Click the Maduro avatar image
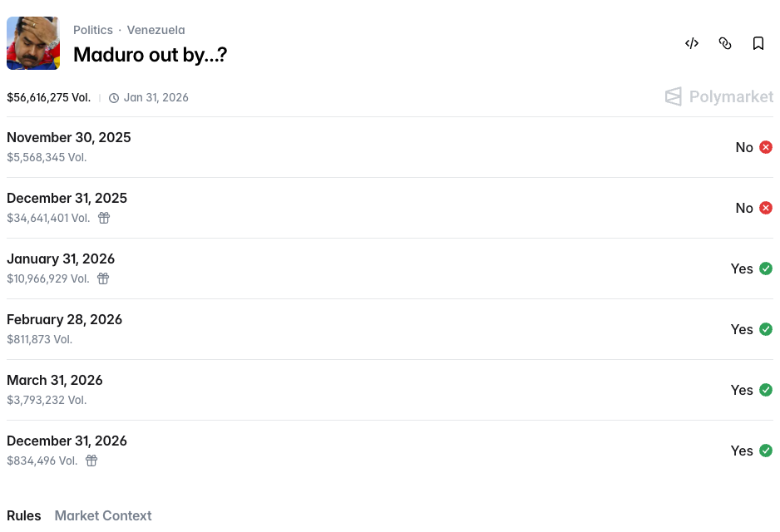The height and width of the screenshot is (532, 780). click(x=33, y=42)
